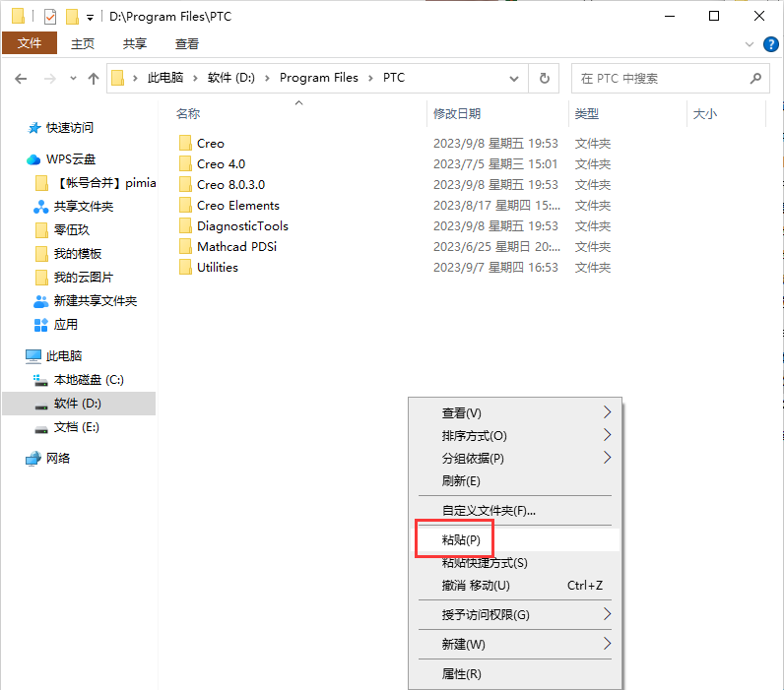Click the 新建共享文件夹 sidebar icon
The height and width of the screenshot is (690, 784).
coord(40,301)
